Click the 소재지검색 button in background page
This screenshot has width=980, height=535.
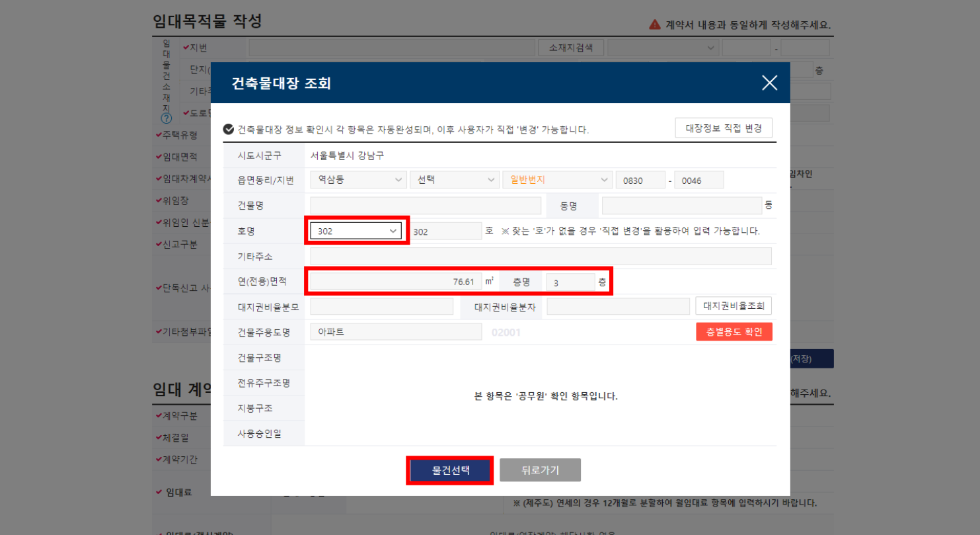point(571,48)
